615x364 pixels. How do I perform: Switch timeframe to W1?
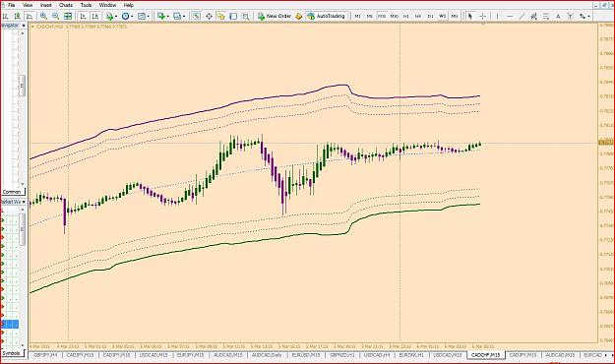pyautogui.click(x=443, y=16)
